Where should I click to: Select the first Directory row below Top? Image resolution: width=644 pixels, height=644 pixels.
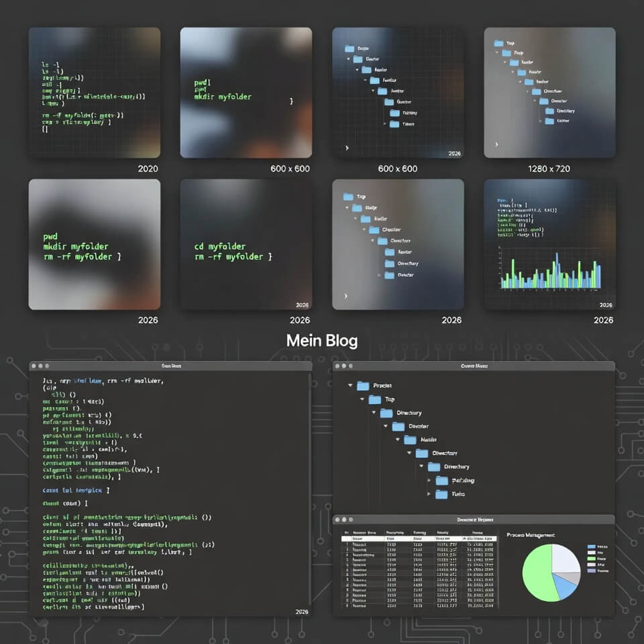396,413
